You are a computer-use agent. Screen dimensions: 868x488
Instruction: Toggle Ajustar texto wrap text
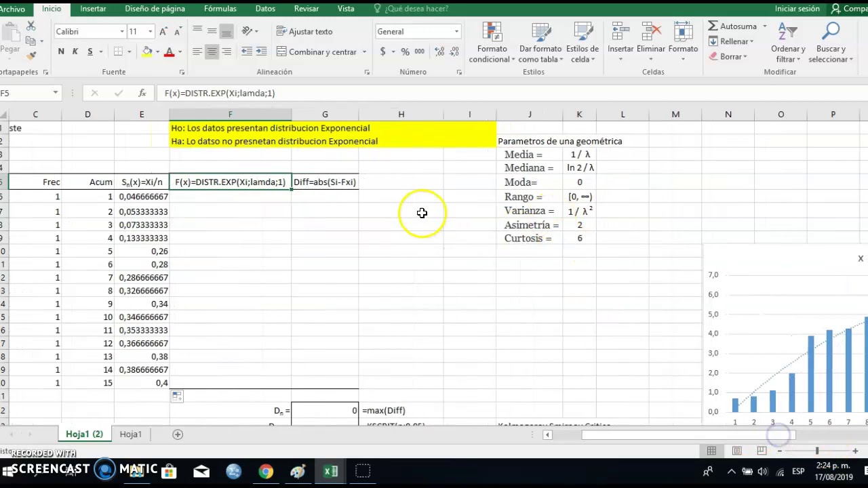point(304,31)
